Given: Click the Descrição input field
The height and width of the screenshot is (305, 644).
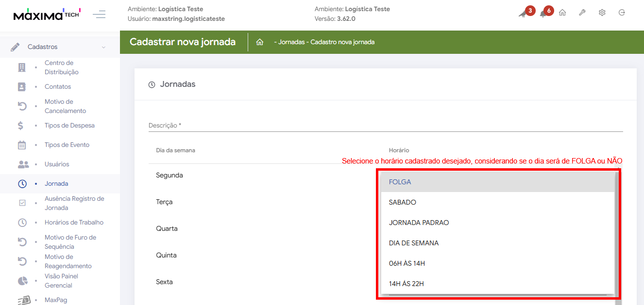Looking at the screenshot, I should pos(385,125).
